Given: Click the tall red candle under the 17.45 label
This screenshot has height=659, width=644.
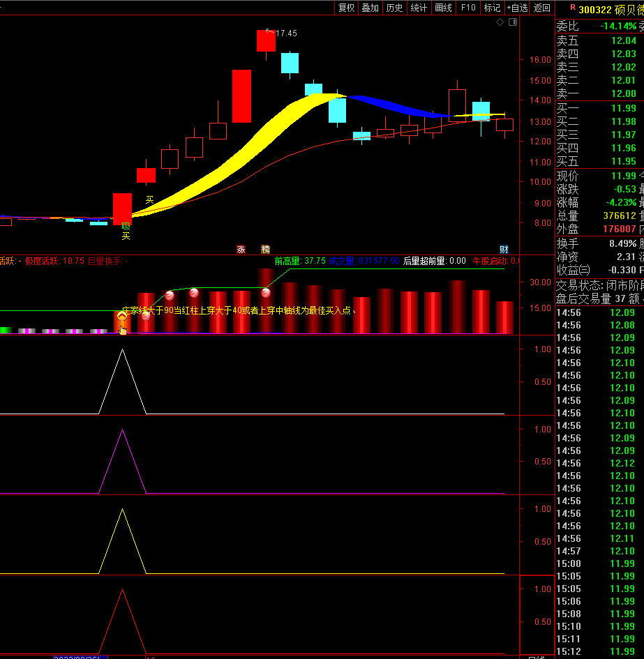Looking at the screenshot, I should point(267,40).
